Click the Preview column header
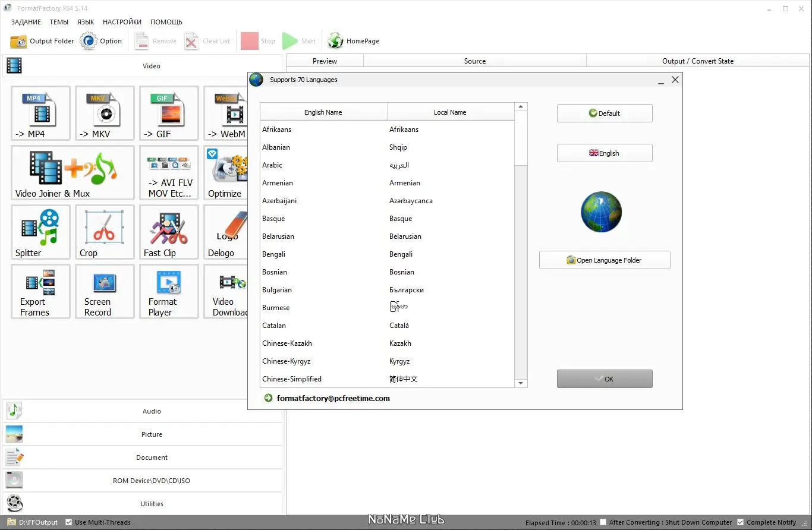 pyautogui.click(x=325, y=61)
